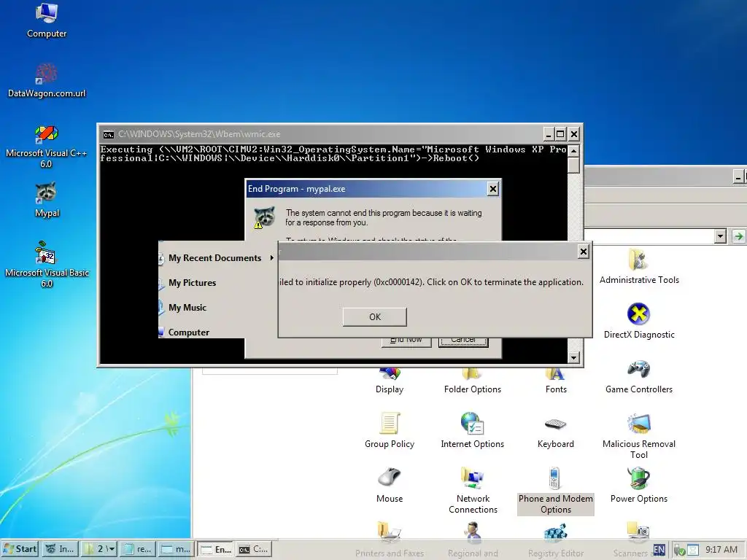Open Keyboard control panel item
Viewport: 747px width, 560px height.
555,432
